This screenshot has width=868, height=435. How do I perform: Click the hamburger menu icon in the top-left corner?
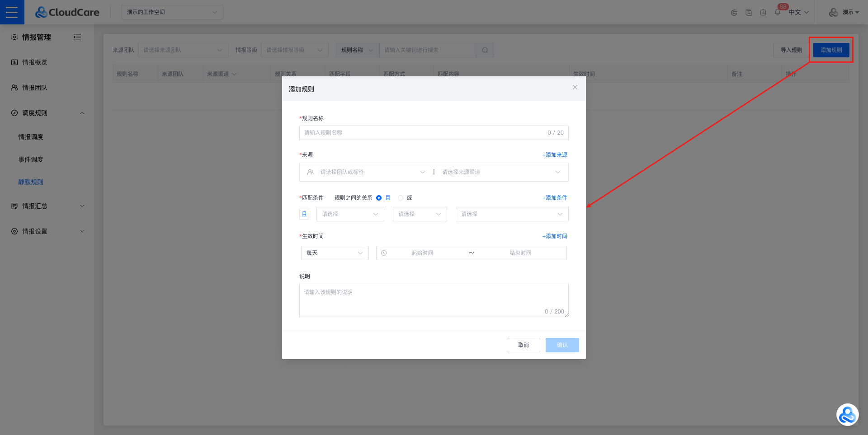click(x=12, y=12)
